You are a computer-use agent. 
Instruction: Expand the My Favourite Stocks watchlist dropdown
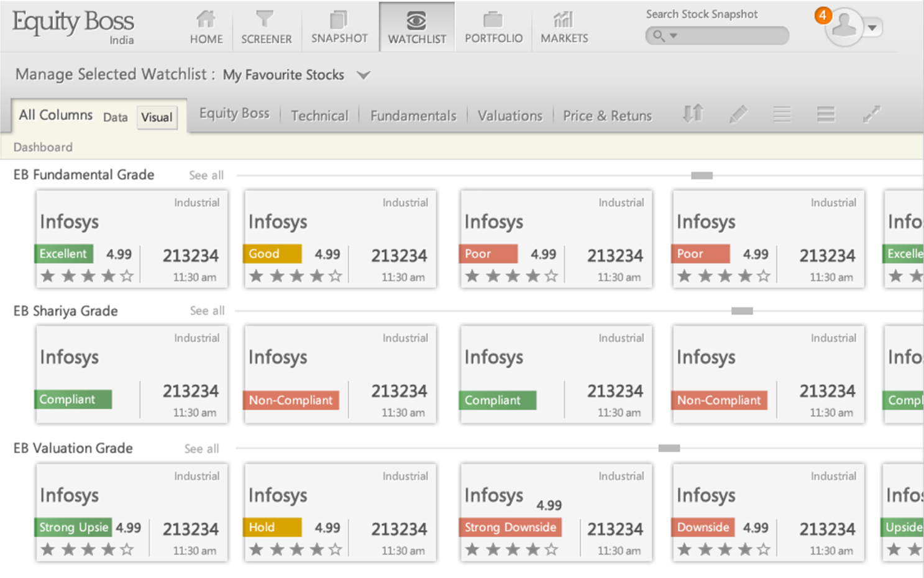(x=364, y=75)
